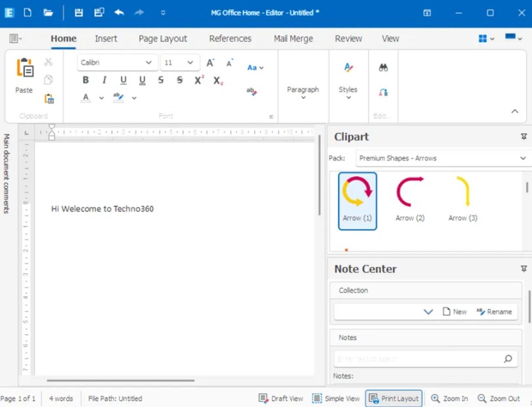532x407 pixels.
Task: Find text with the binoculars icon
Action: (383, 68)
